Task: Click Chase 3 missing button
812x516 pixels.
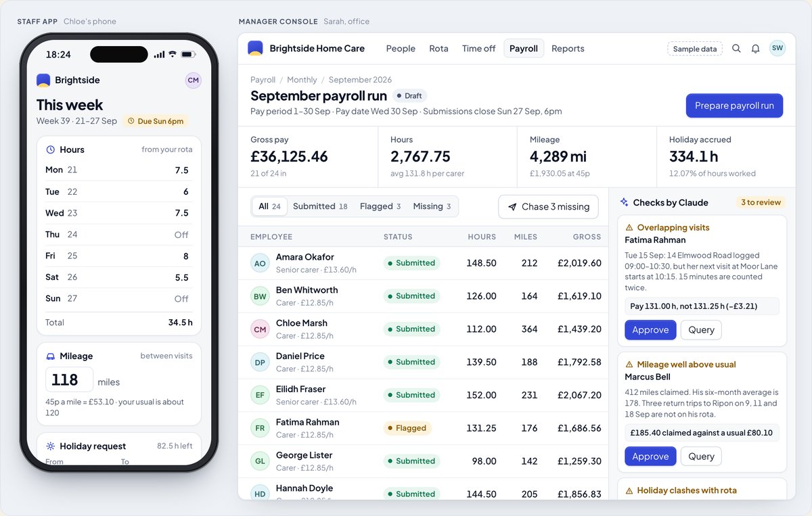Action: click(x=549, y=207)
